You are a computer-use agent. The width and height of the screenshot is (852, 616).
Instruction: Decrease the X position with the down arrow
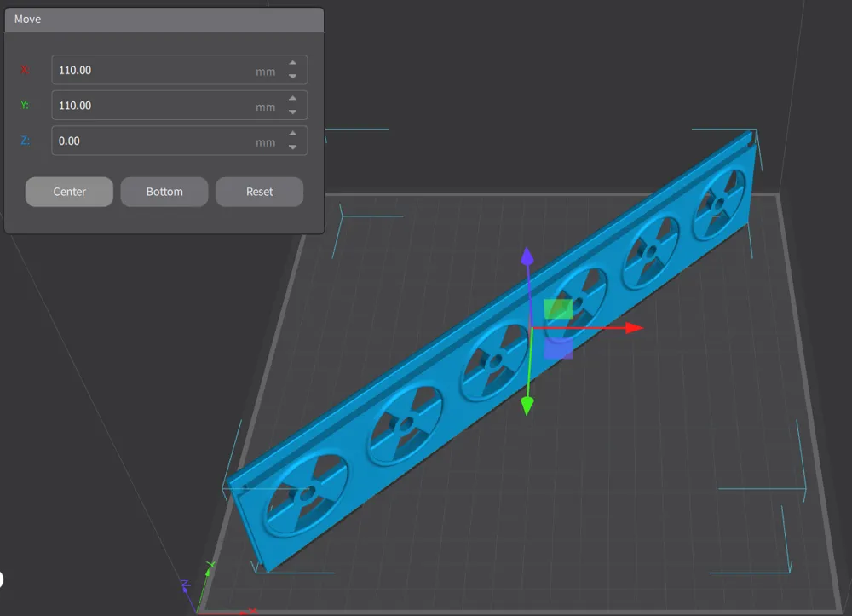coord(293,77)
